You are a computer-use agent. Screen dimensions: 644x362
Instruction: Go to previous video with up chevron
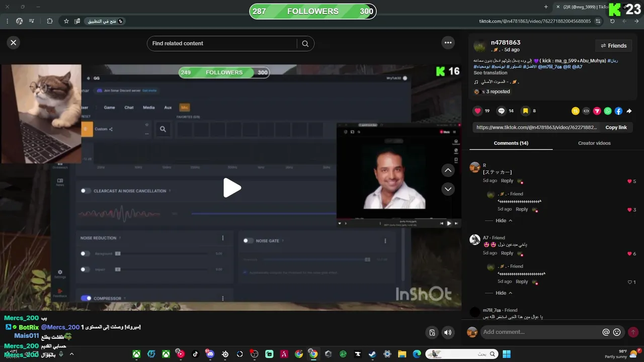pos(448,170)
